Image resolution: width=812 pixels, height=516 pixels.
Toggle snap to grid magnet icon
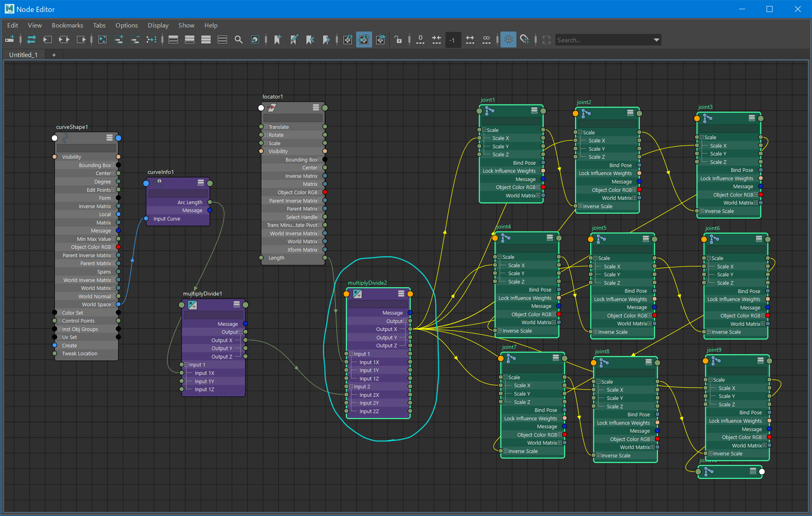pos(525,39)
